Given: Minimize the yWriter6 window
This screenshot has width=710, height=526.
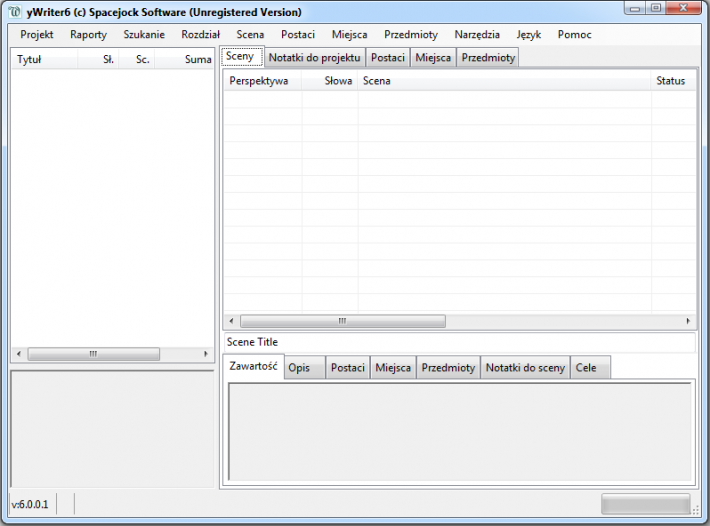Looking at the screenshot, I should pos(635,8).
